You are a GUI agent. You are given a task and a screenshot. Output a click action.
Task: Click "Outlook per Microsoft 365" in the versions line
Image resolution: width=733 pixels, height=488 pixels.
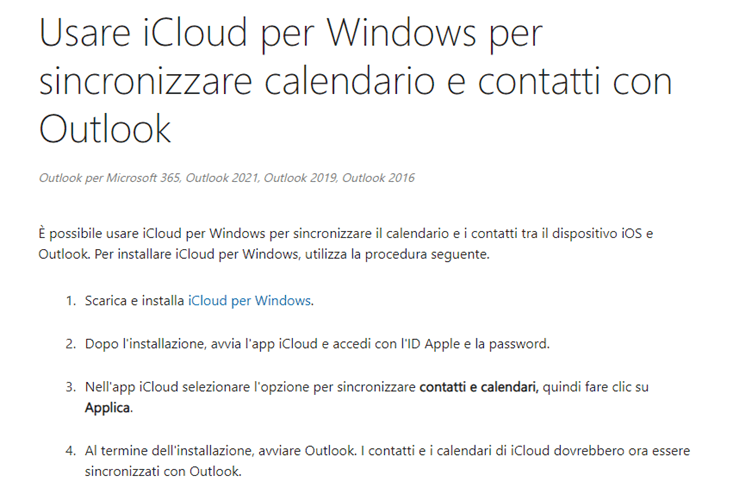tap(110, 178)
